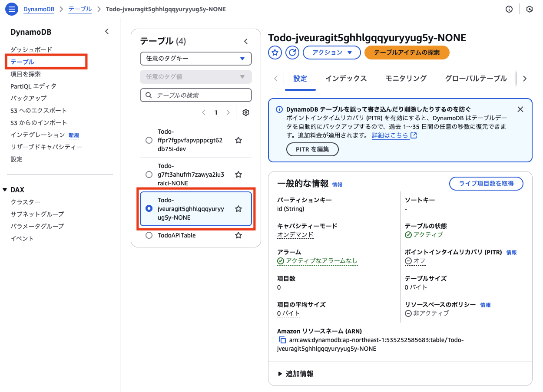The width and height of the screenshot is (543, 392).
Task: Open 設定 in the sidebar
Action: (x=17, y=159)
